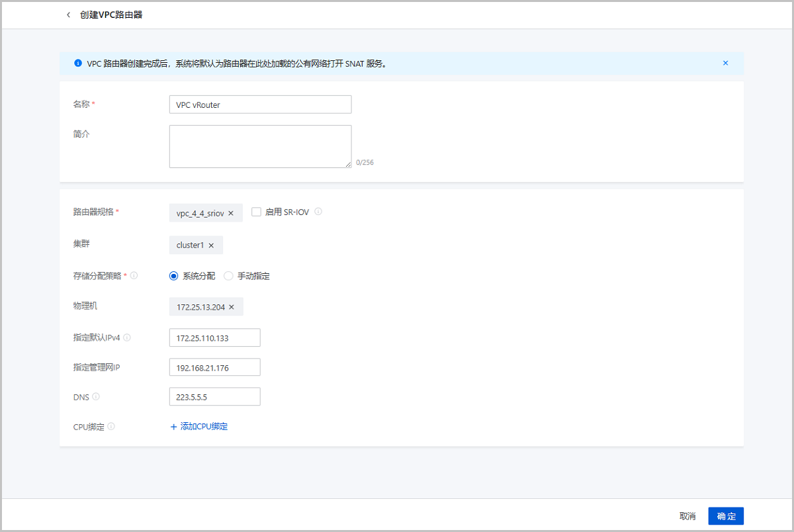
Task: Click into the 简介 text area
Action: pos(260,146)
